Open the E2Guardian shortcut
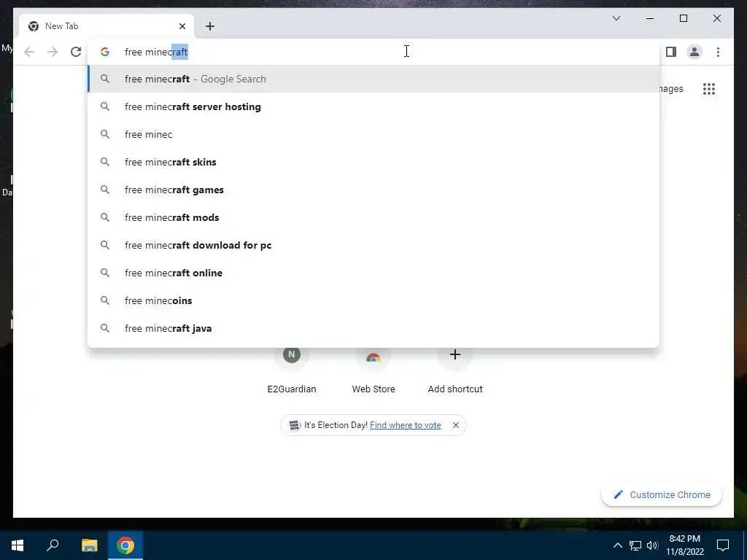This screenshot has height=560, width=747. (x=292, y=370)
